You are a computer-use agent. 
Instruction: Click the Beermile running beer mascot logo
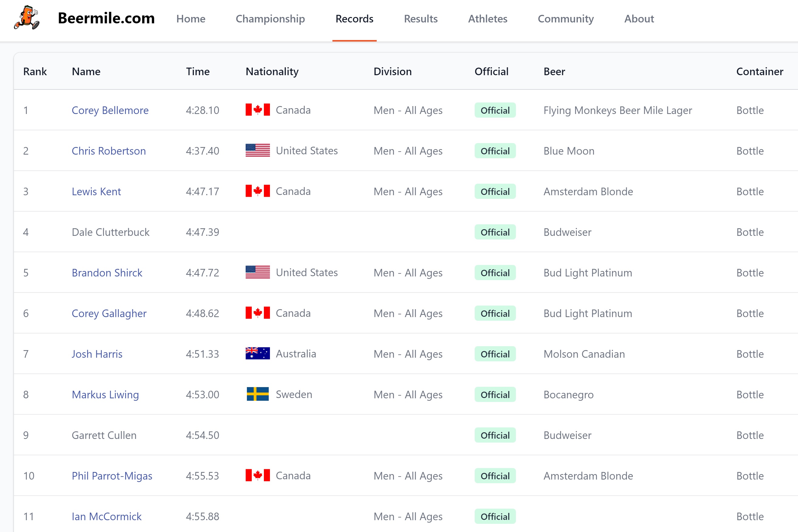pos(27,18)
